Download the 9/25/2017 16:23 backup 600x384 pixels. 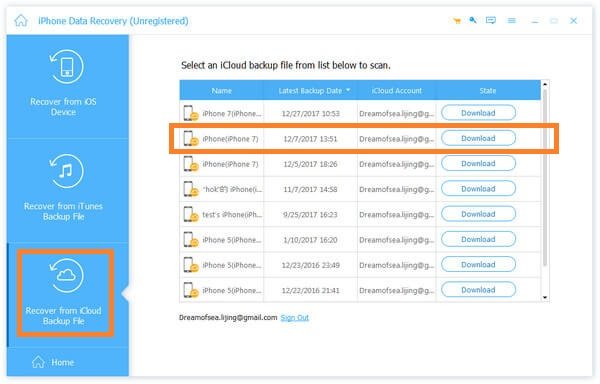coord(478,214)
